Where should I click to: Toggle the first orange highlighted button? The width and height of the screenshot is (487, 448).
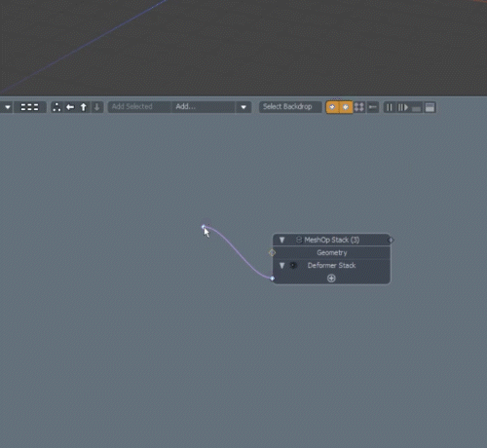pyautogui.click(x=332, y=107)
